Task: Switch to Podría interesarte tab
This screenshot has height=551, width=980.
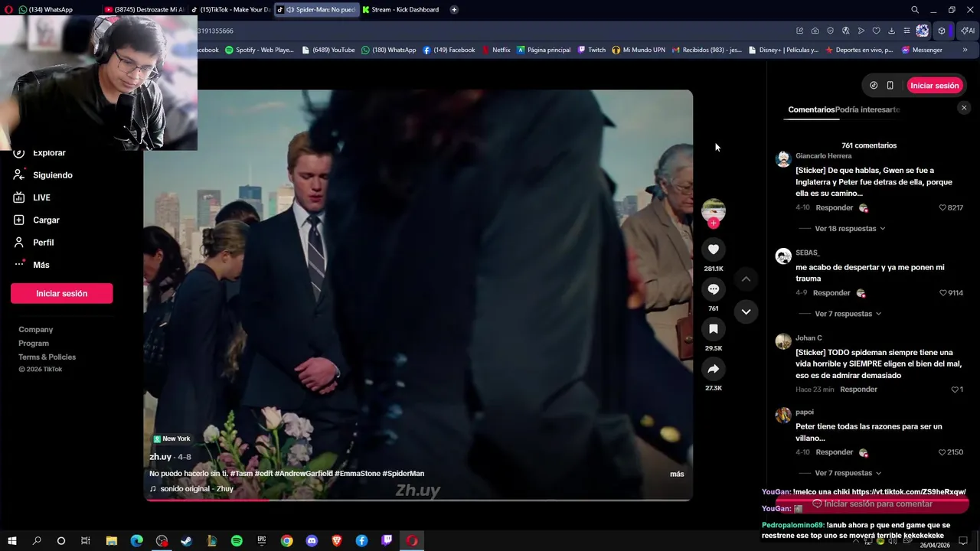Action: coord(867,109)
